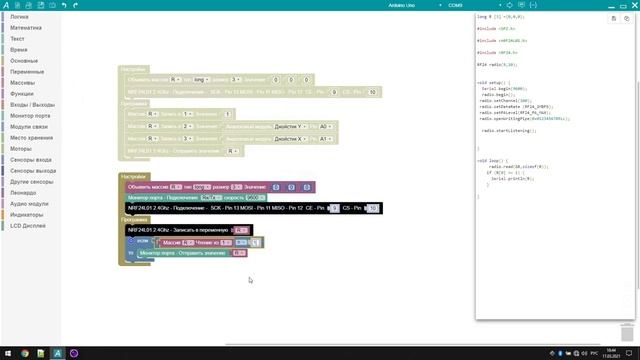This screenshot has width=640, height=360.
Task: Create a new project file
Action: click(17, 5)
